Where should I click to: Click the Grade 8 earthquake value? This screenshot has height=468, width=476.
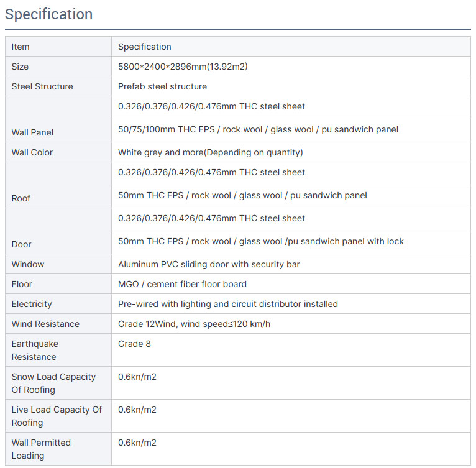[134, 344]
